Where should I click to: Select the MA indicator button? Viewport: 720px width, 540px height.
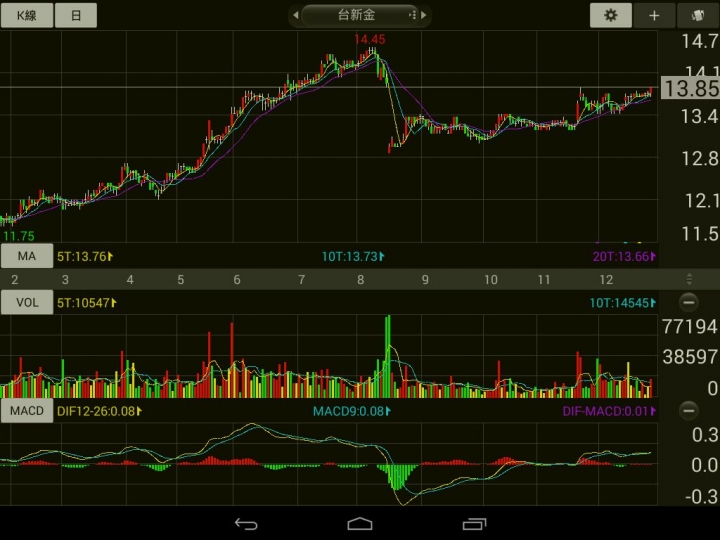coord(27,256)
